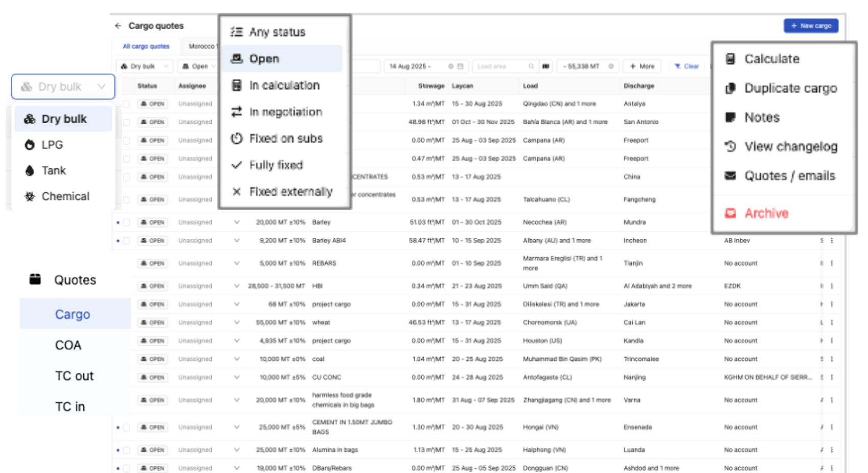Screen dimensions: 868x473
Task: Select the checkbox for CEMENT JUMBO BAGS row
Action: [x=126, y=427]
